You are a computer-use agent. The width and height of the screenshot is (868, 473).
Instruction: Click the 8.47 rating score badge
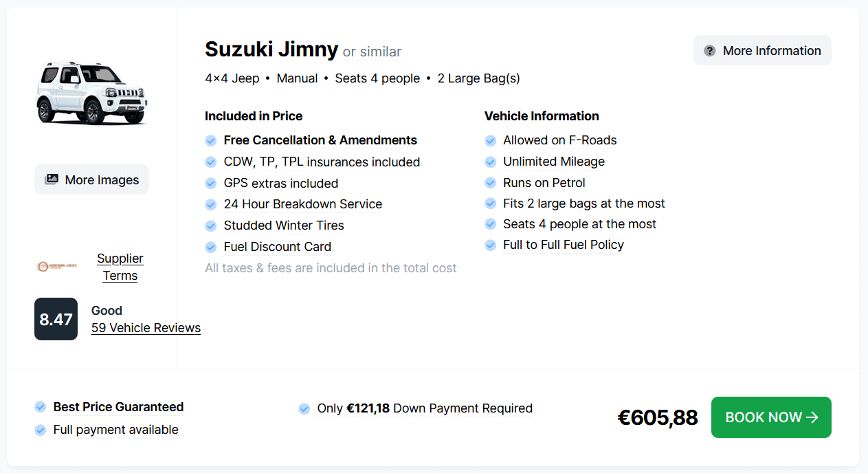click(56, 319)
